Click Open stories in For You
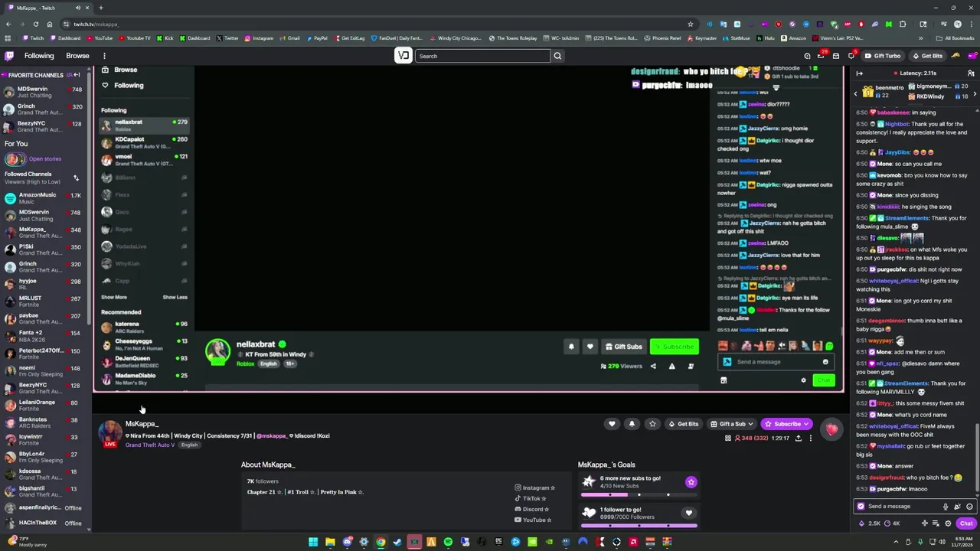The height and width of the screenshot is (551, 980). pyautogui.click(x=45, y=159)
